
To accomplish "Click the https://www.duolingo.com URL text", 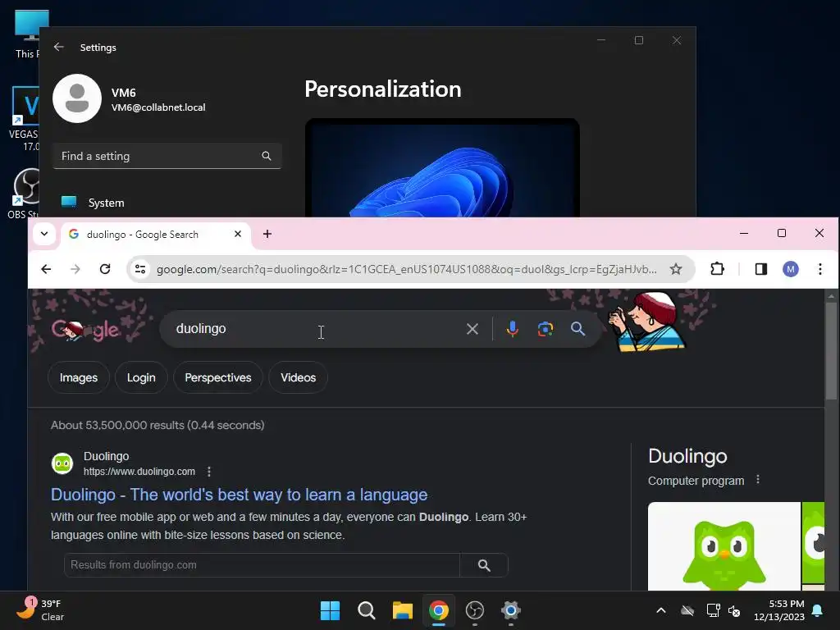I will pyautogui.click(x=139, y=472).
